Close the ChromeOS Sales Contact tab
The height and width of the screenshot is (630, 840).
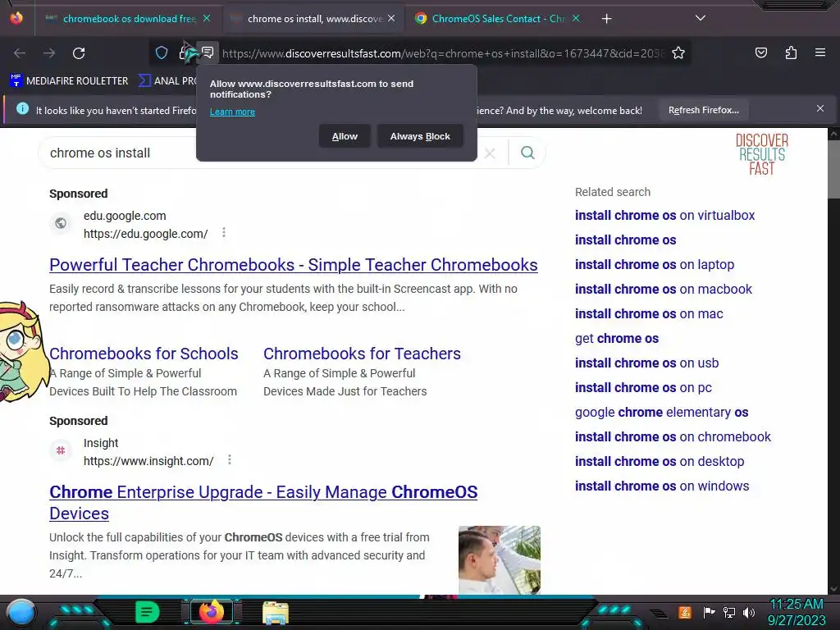(x=576, y=18)
